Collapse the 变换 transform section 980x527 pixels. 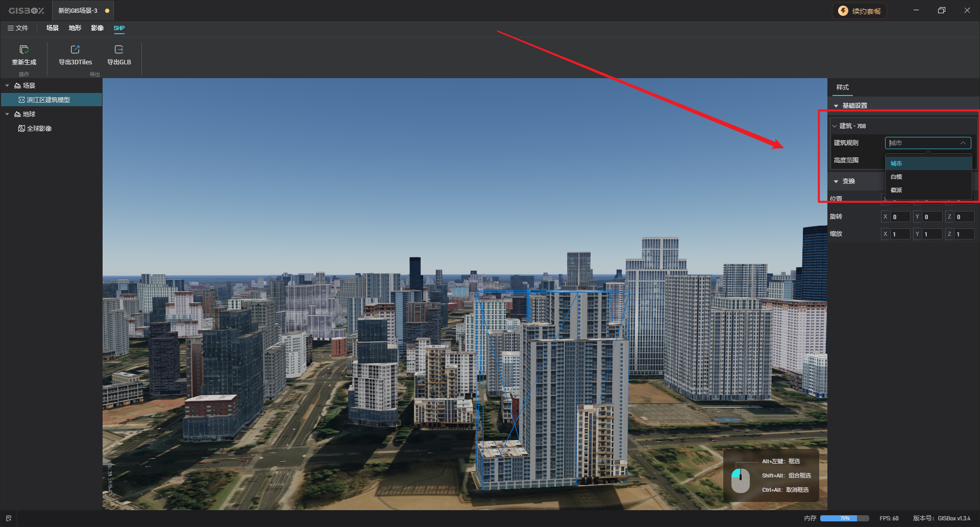(x=836, y=181)
